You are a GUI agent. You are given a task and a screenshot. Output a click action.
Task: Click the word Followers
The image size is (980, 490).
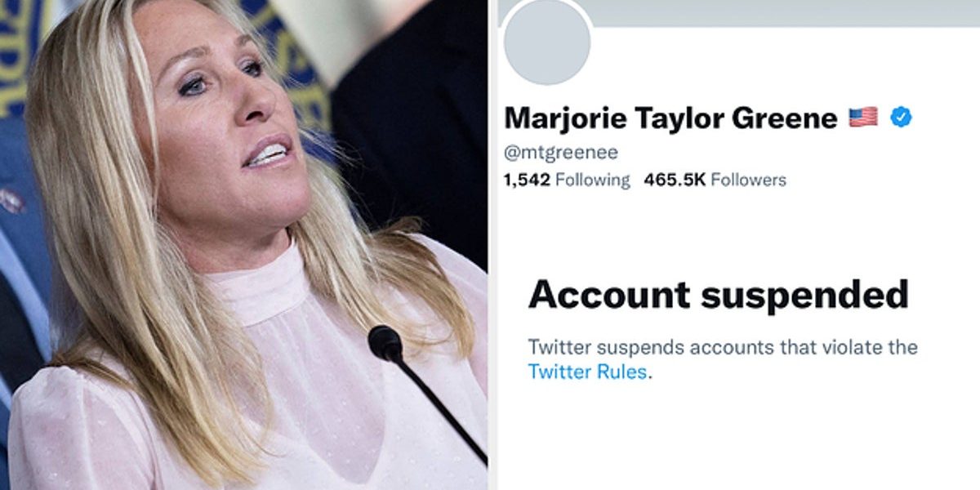[748, 180]
